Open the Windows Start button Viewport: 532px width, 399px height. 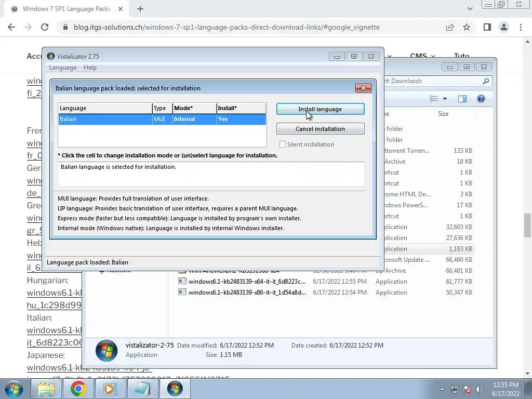(14, 389)
